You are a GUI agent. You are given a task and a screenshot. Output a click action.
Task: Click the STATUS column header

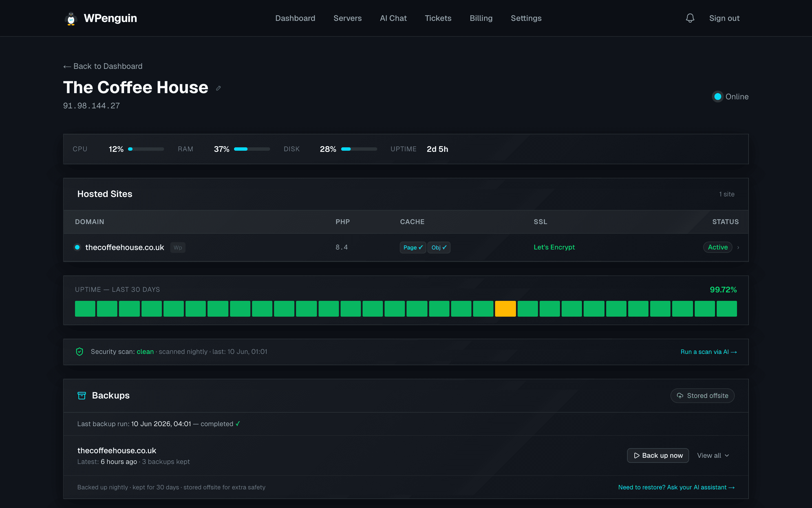(725, 222)
